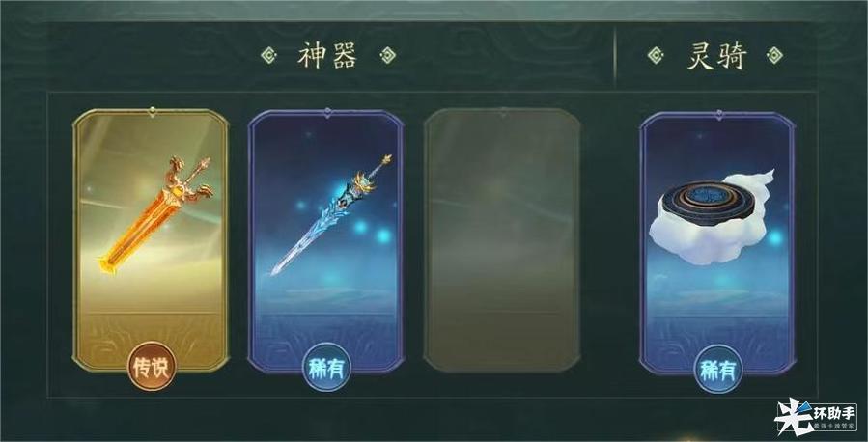Screen dimensions: 868x442
Task: Click the diamond ornament right of 神器
Action: pyautogui.click(x=387, y=55)
